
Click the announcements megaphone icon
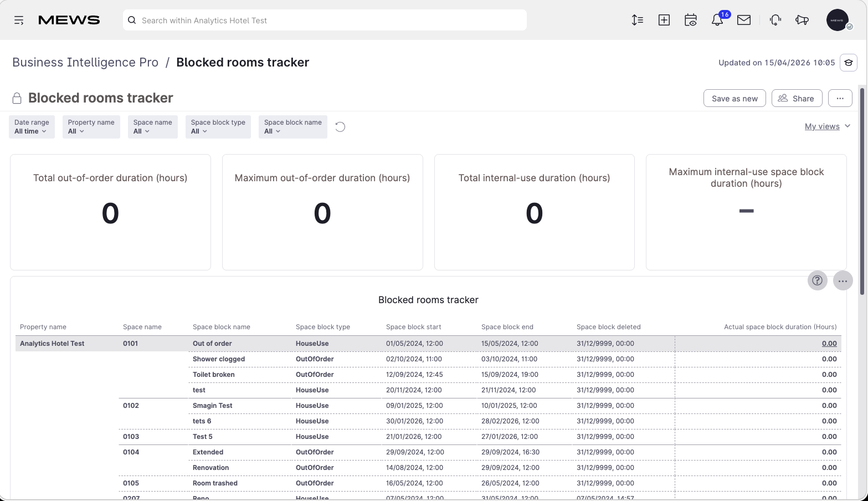coord(802,21)
